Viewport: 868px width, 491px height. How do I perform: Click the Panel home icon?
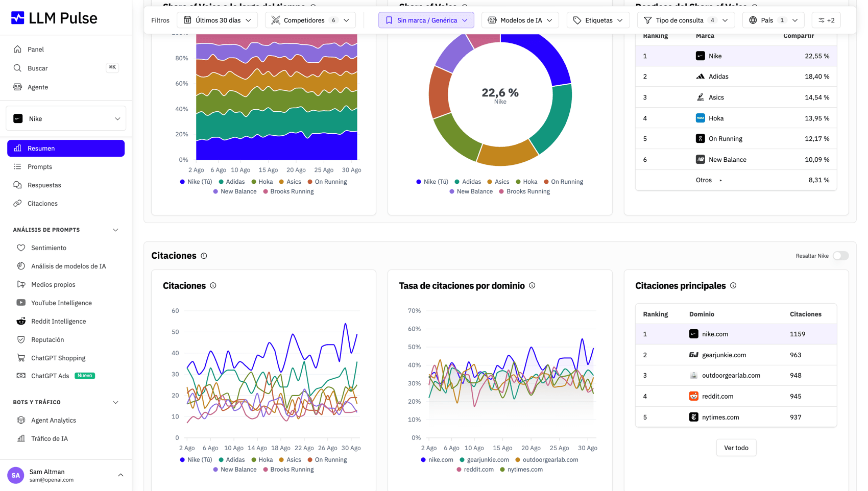tap(17, 49)
